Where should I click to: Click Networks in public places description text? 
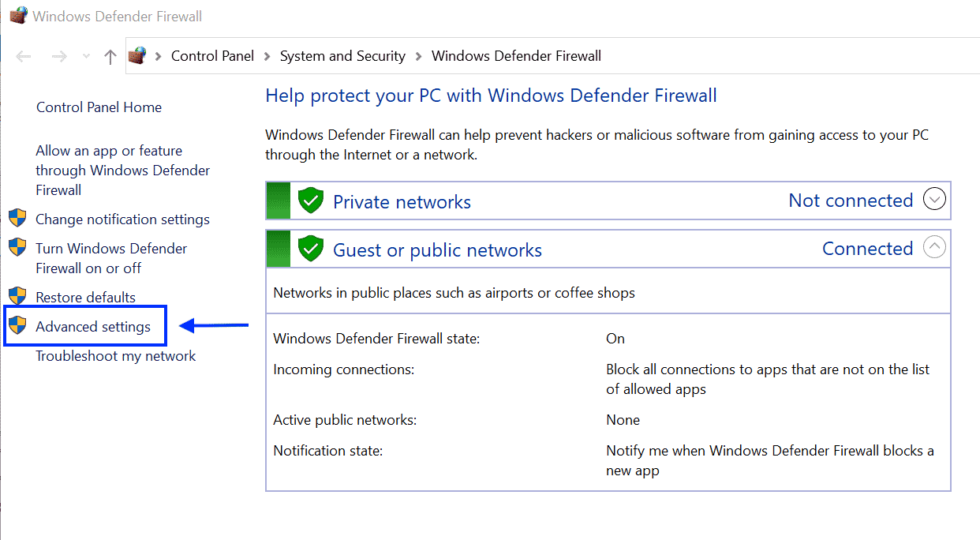coord(454,293)
